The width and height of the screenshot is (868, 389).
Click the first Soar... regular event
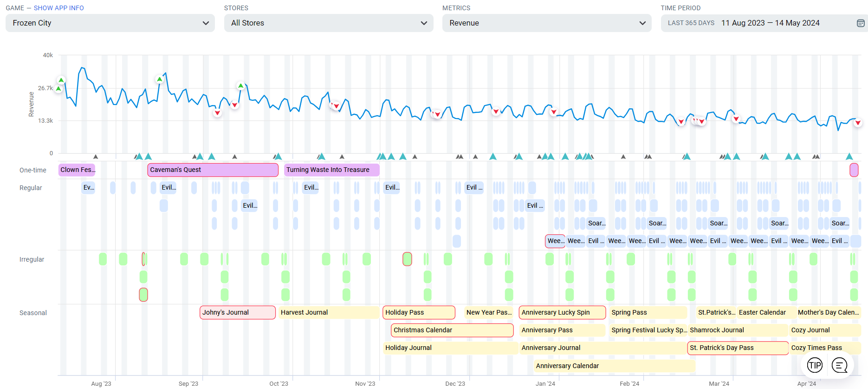click(x=596, y=223)
